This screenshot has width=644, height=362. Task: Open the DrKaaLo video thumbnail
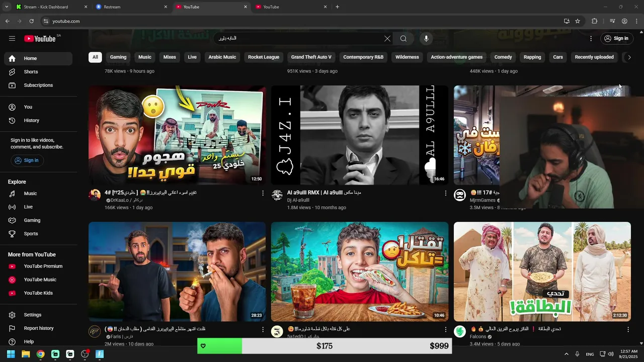coord(177,135)
